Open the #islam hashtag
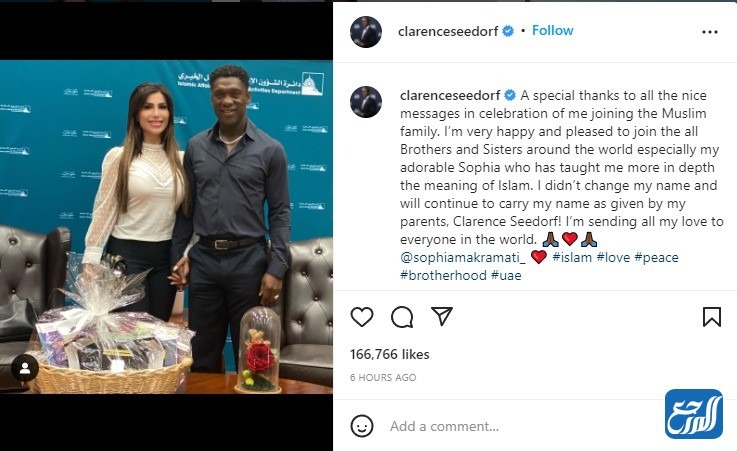This screenshot has height=451, width=737. click(x=572, y=257)
